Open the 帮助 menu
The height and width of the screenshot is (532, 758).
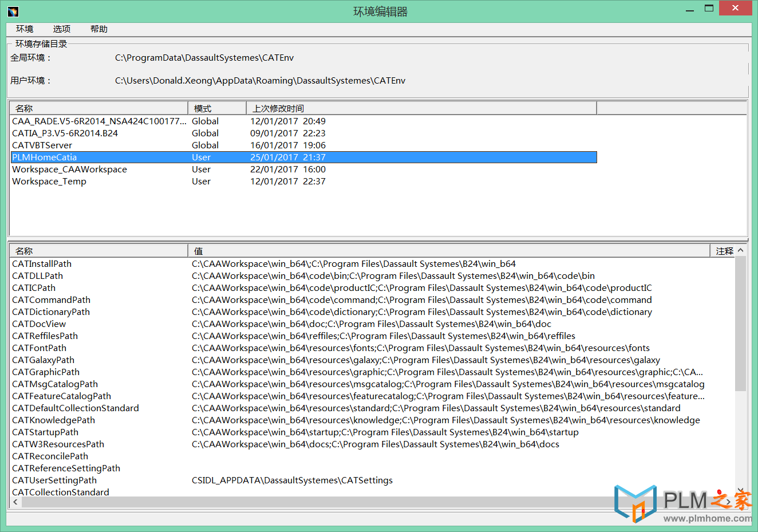99,29
